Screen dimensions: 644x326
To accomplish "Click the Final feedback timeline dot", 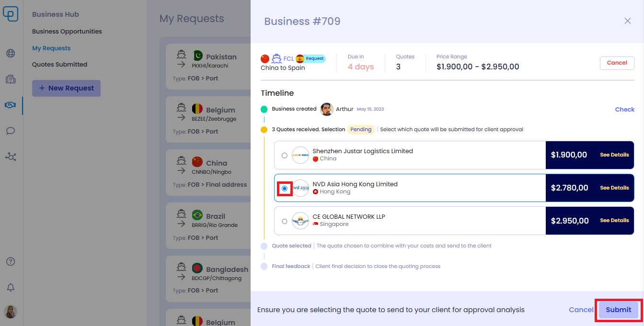I will pyautogui.click(x=264, y=266).
